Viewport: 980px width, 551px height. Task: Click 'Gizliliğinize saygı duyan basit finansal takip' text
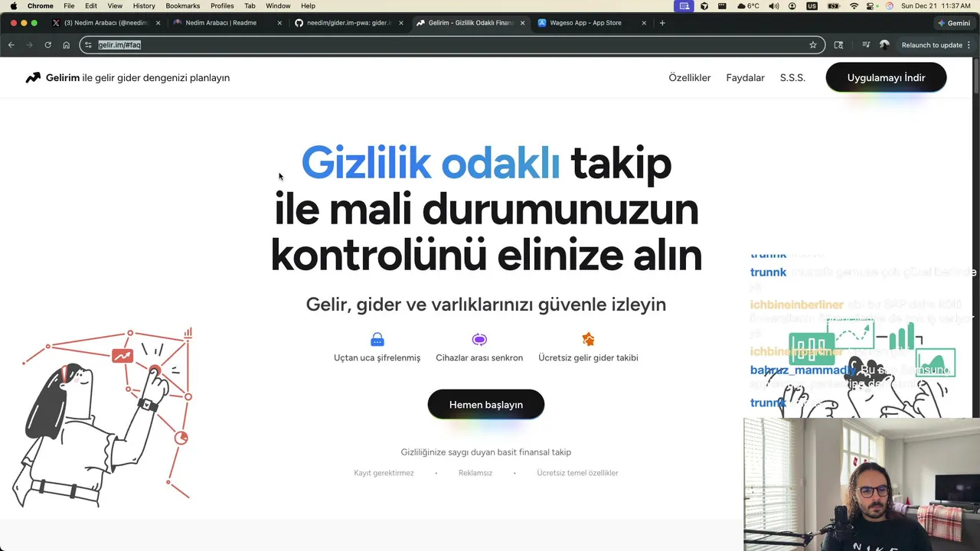coord(486,452)
